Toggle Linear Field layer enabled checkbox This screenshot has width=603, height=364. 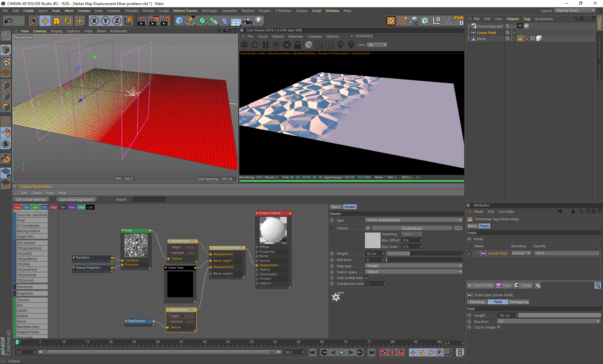[x=470, y=253]
